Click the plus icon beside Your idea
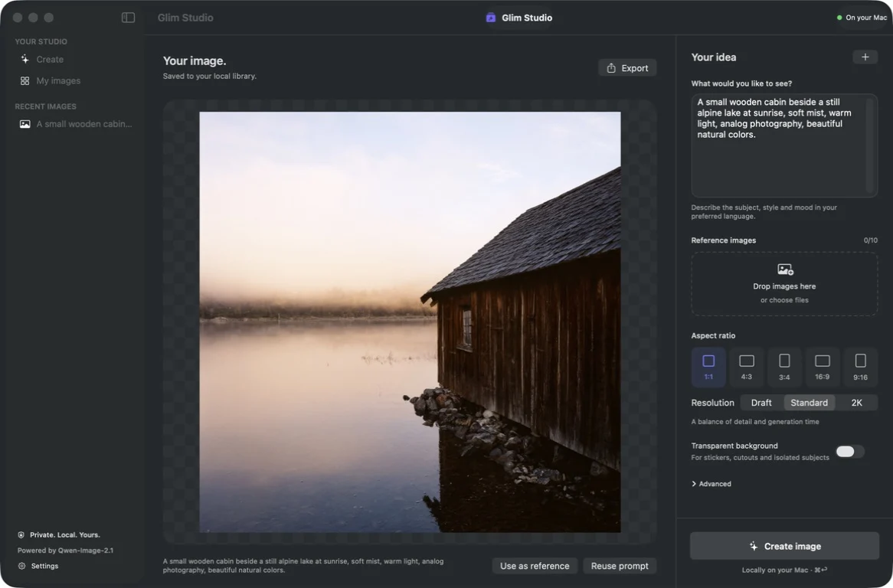Screen dimensions: 893x588 pos(865,57)
